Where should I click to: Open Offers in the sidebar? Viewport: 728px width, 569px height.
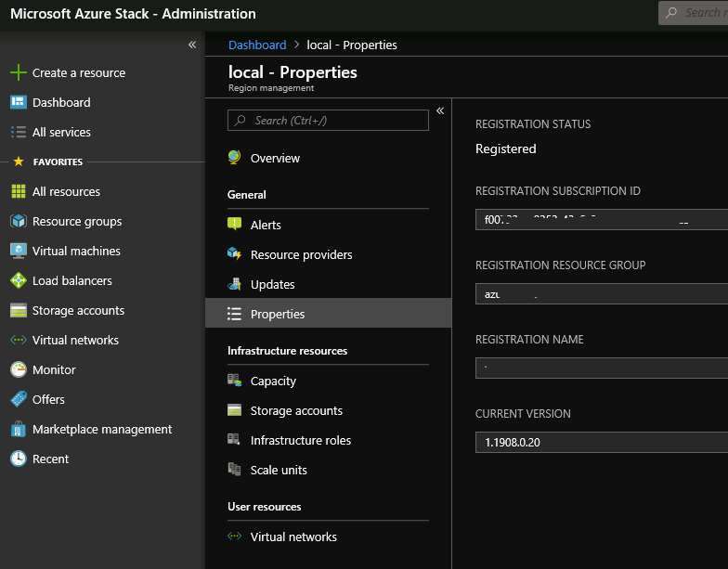(x=48, y=399)
